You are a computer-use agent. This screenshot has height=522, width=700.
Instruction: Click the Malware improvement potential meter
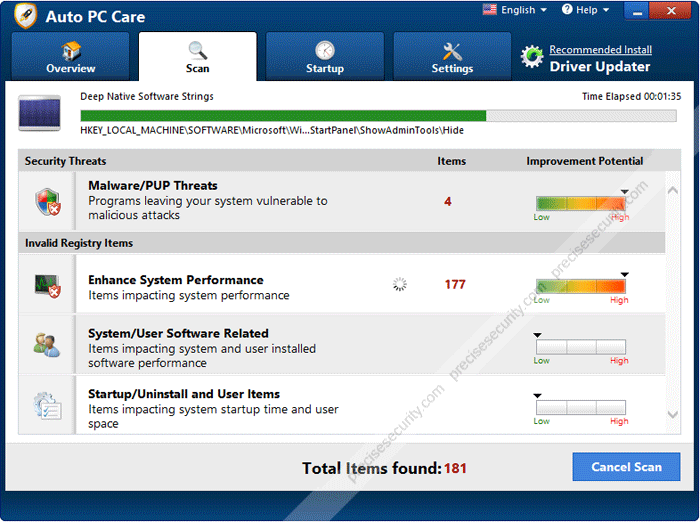(580, 203)
